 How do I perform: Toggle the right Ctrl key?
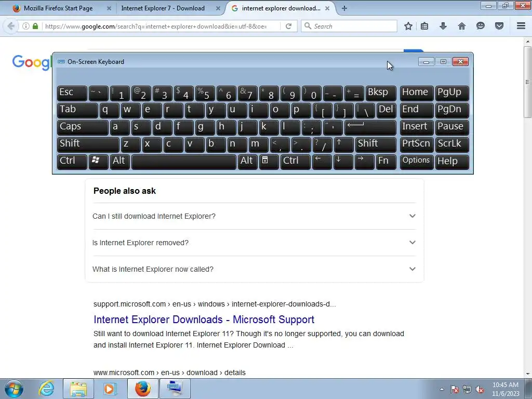point(295,162)
